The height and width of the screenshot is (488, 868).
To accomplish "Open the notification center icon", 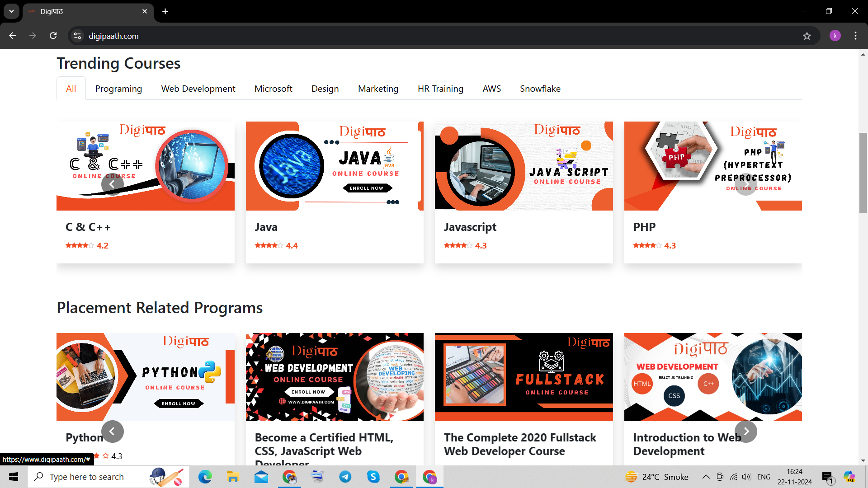I will tap(828, 477).
